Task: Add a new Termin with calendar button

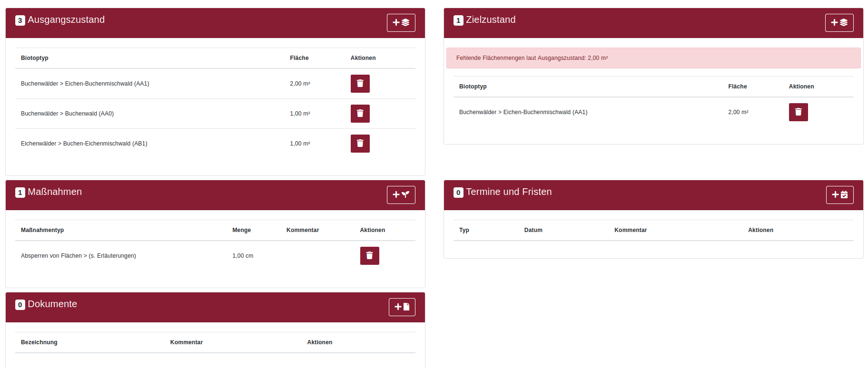Action: 839,195
